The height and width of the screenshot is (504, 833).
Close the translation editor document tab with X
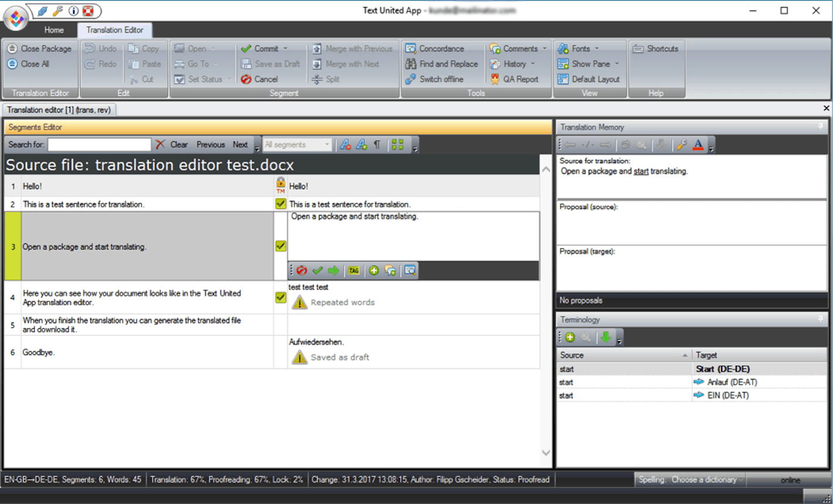826,108
